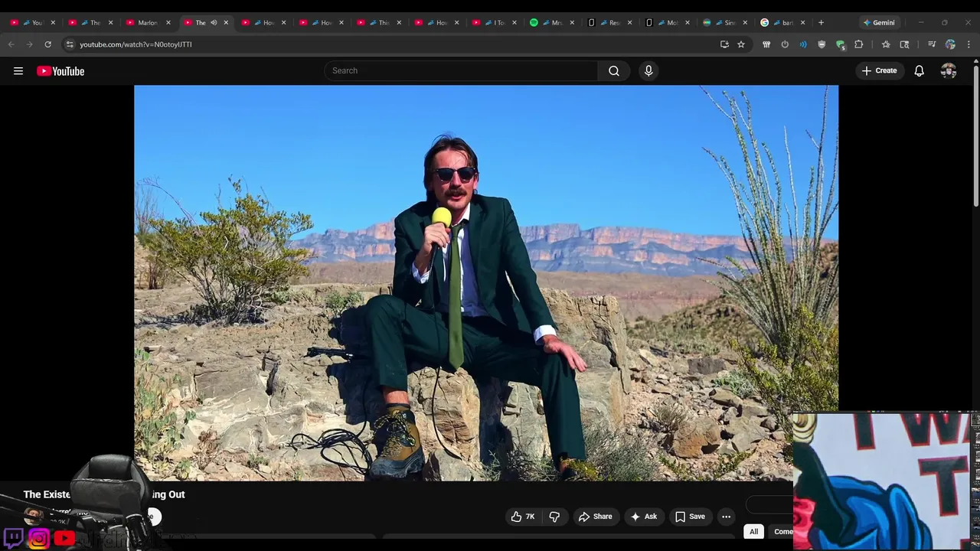
Task: Click the Gemini button
Action: (x=879, y=23)
